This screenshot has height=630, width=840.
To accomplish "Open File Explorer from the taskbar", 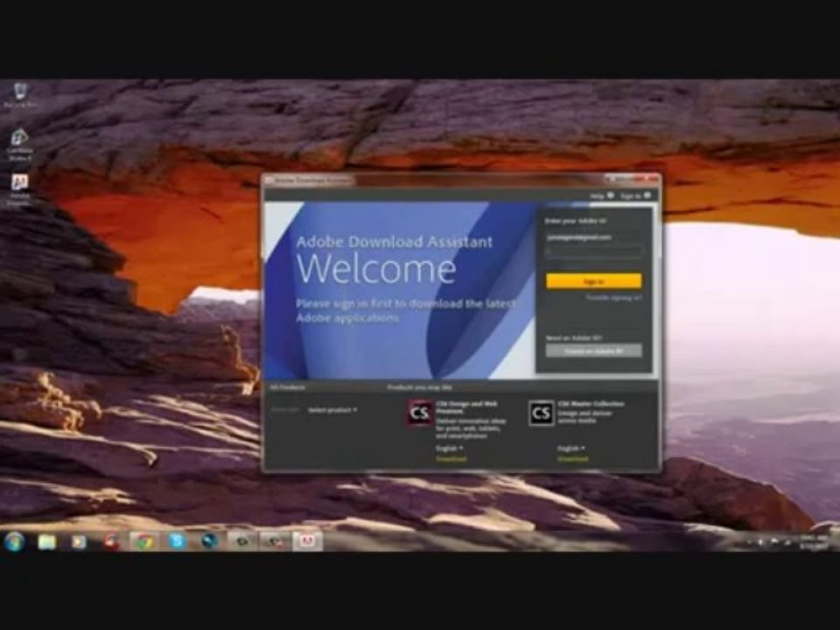I will [x=47, y=542].
